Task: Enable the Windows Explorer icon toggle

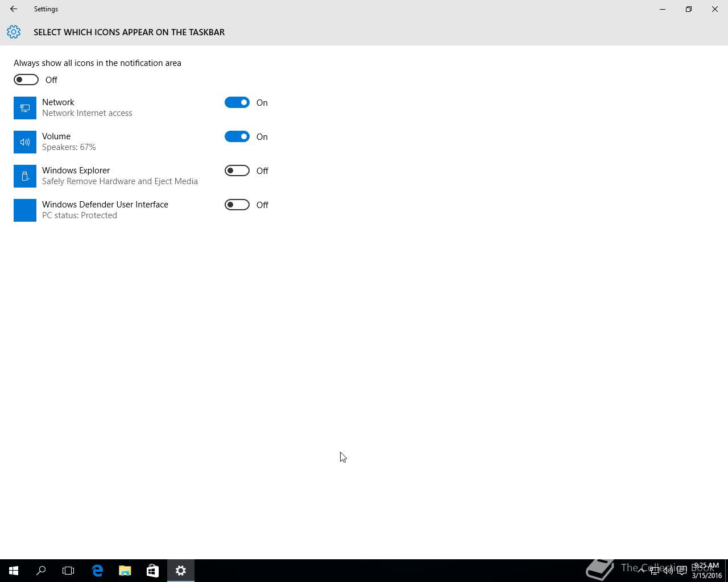Action: tap(237, 171)
